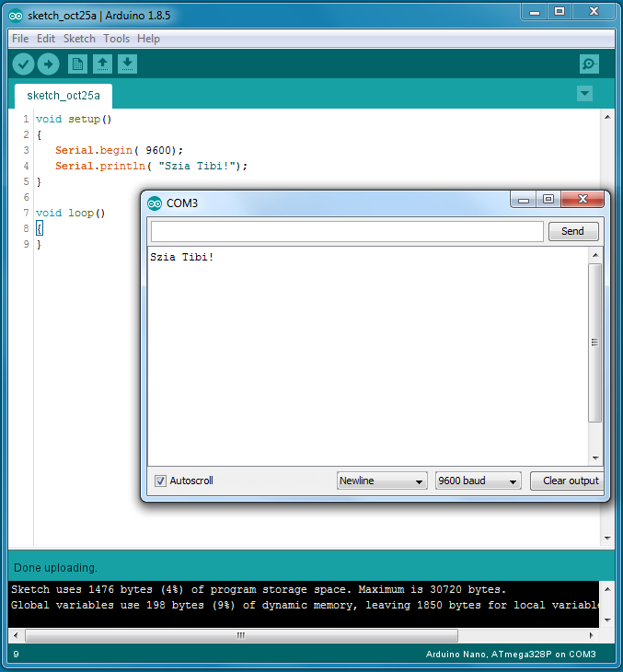Click console horizontal scroll right arrow

pyautogui.click(x=592, y=635)
